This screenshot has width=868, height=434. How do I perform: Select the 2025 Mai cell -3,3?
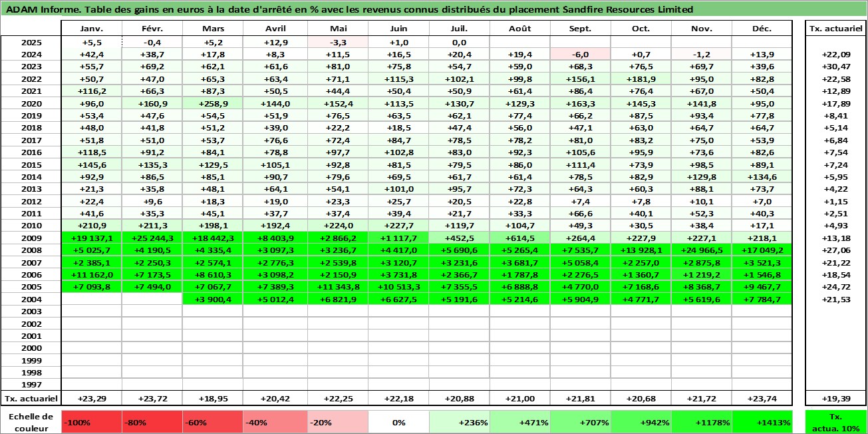click(338, 42)
